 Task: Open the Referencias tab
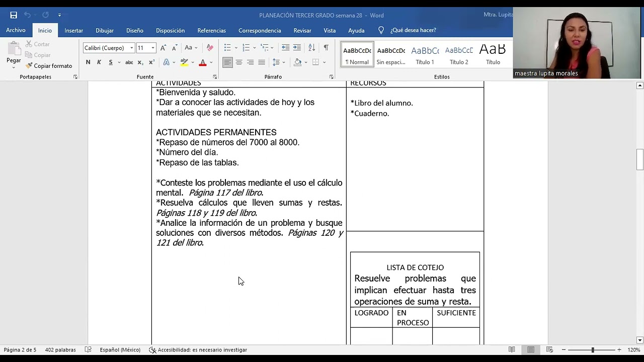[211, 30]
